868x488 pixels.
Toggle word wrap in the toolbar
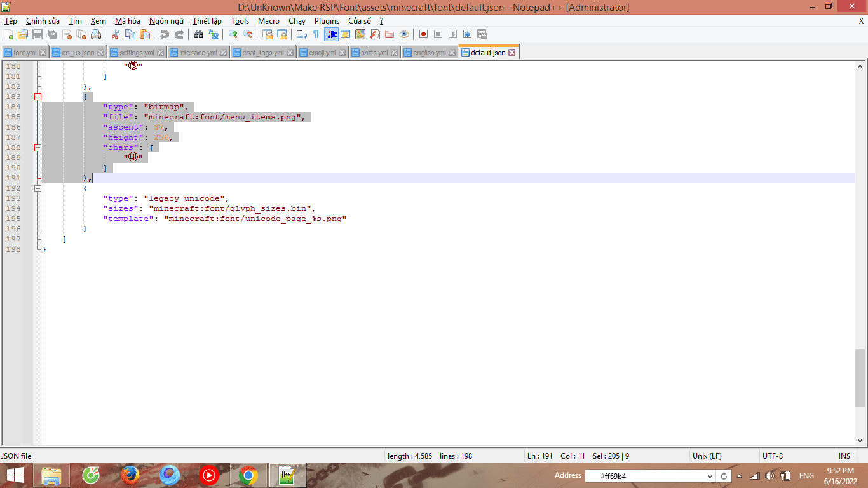click(x=302, y=34)
